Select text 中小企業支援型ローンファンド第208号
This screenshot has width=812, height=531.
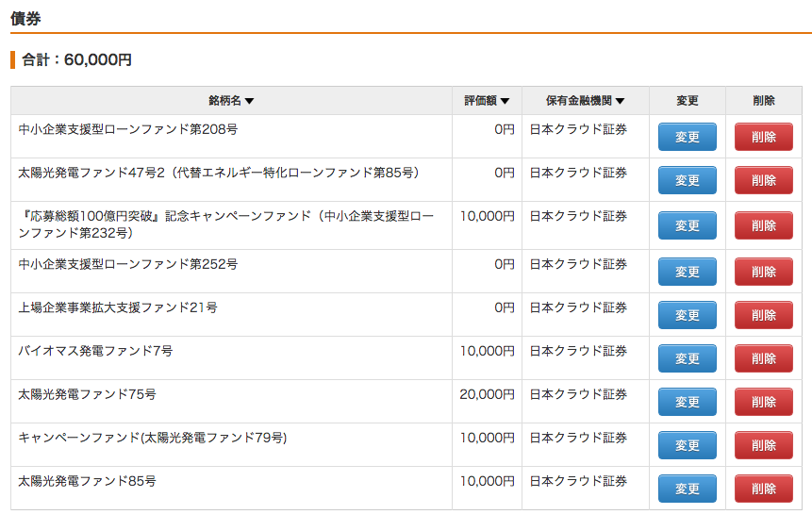click(x=128, y=129)
